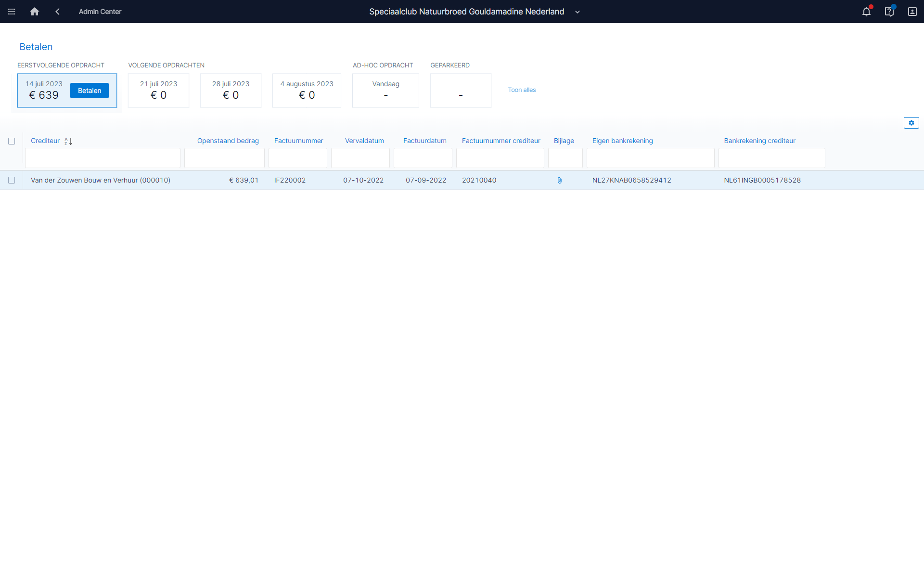Tick checkbox for Van der Zouwen row
Image resolution: width=924 pixels, height=578 pixels.
point(12,180)
